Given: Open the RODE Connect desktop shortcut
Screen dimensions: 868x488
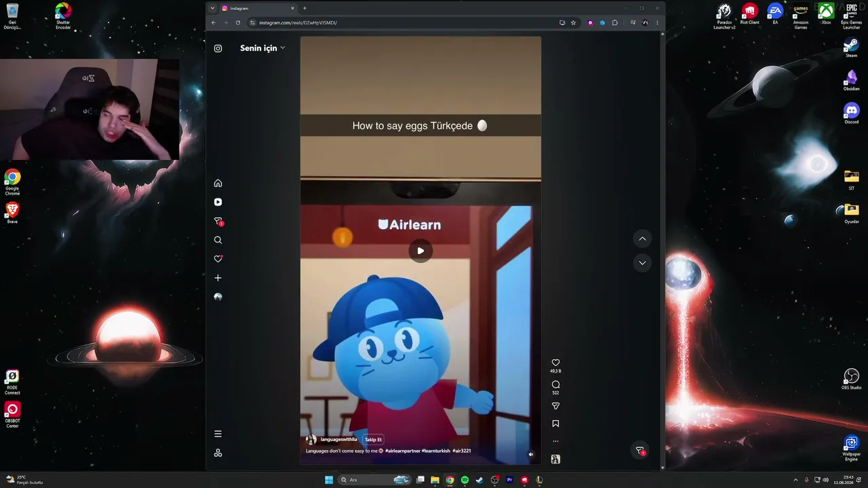Looking at the screenshot, I should [x=12, y=382].
